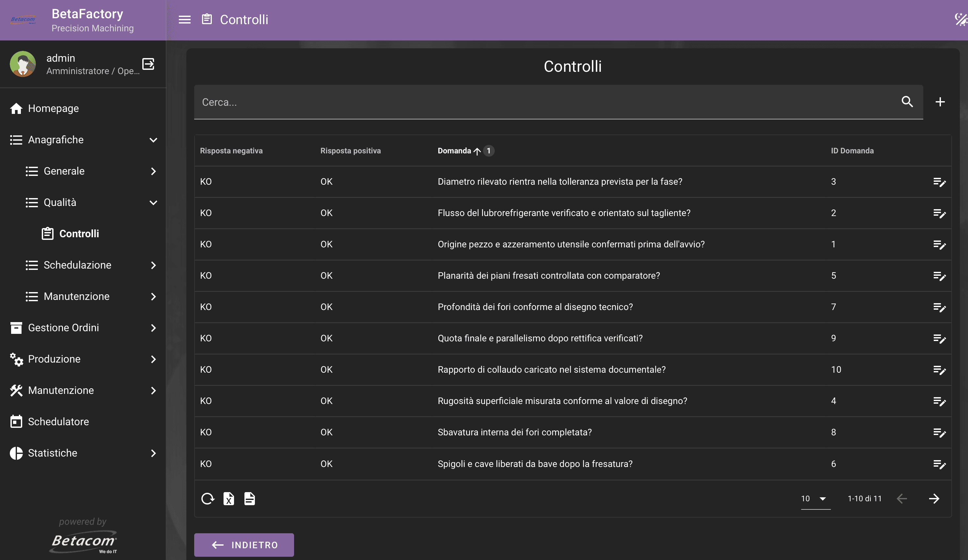Export the table to Excel
The height and width of the screenshot is (560, 968).
pyautogui.click(x=228, y=499)
